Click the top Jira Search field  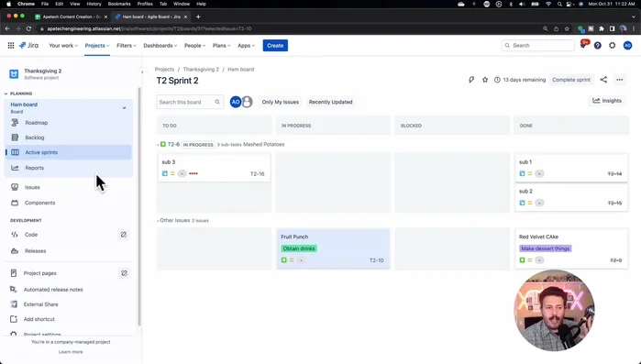538,45
